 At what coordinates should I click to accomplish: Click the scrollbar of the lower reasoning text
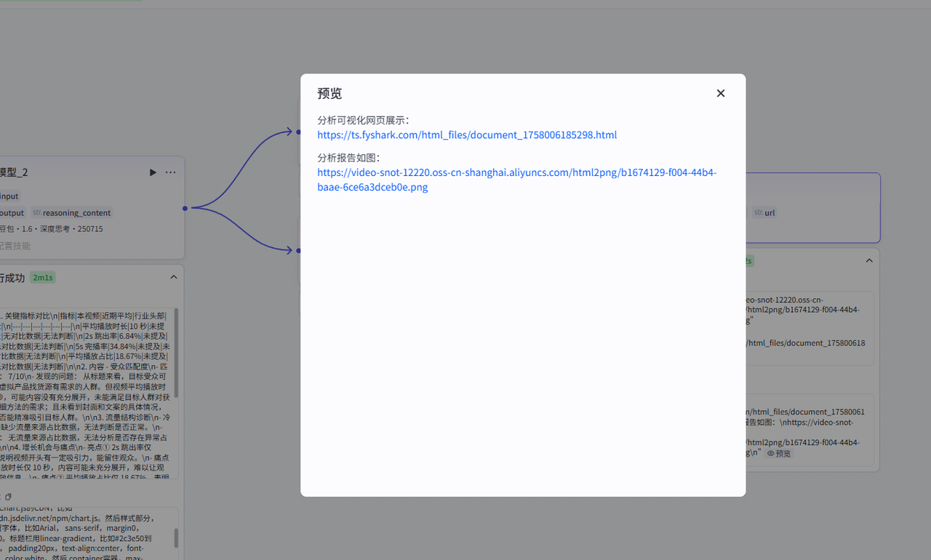pyautogui.click(x=175, y=537)
